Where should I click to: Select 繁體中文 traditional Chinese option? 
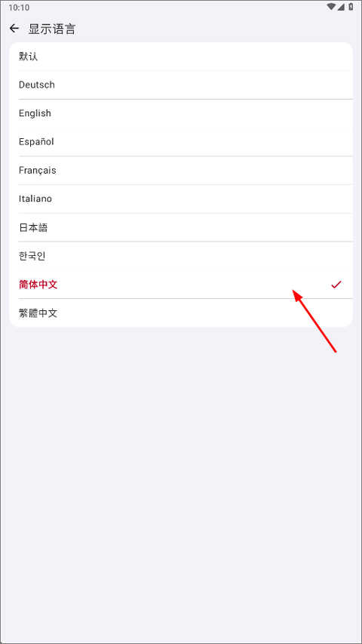(181, 313)
